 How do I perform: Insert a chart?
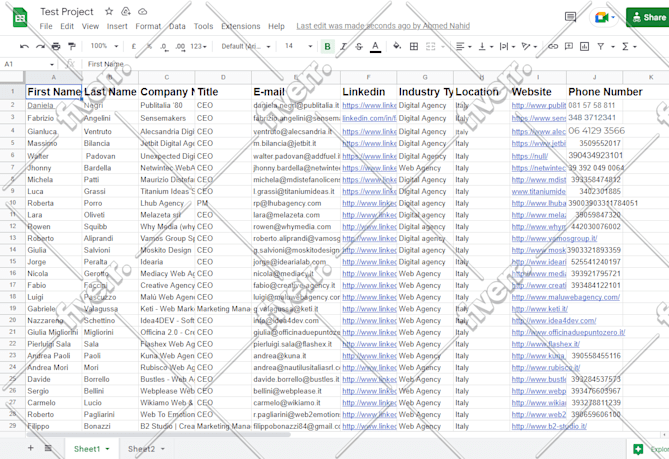(x=585, y=46)
